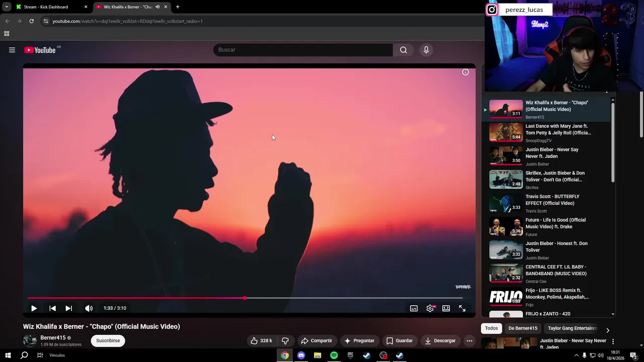Open the YouTube hamburger guide menu
The height and width of the screenshot is (362, 644).
pyautogui.click(x=12, y=50)
